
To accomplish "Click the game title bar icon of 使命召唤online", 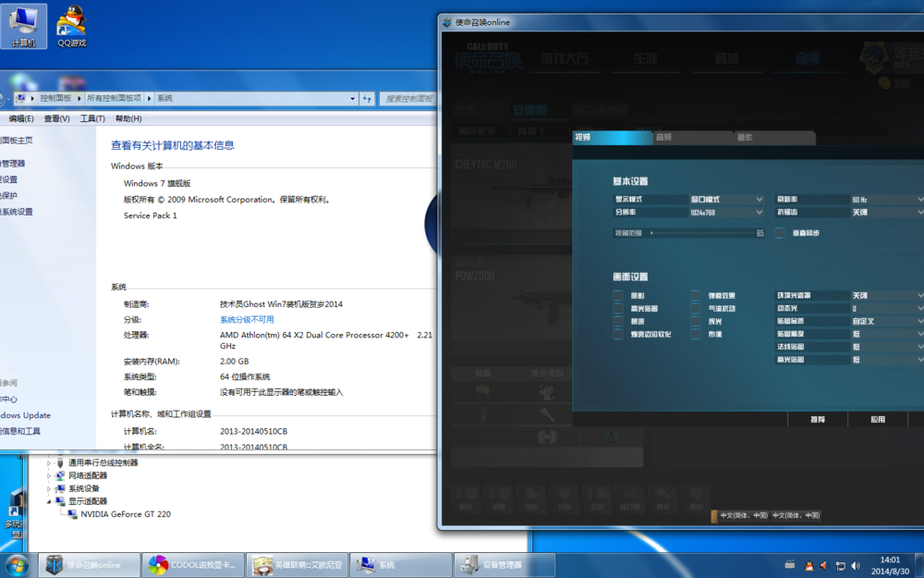I will coord(446,22).
